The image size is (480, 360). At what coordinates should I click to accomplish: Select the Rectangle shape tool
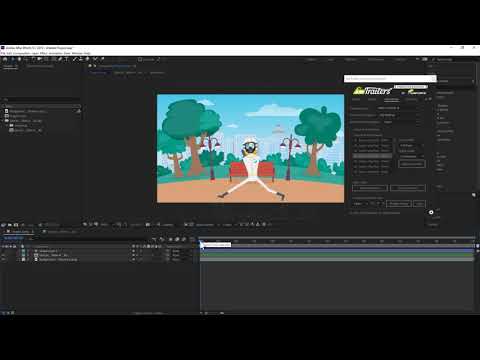(53, 59)
